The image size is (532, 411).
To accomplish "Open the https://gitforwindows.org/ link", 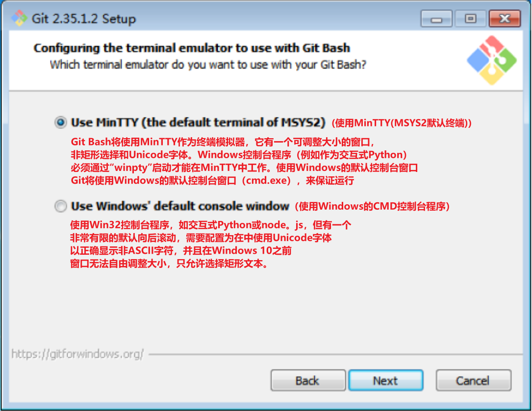I will 77,354.
